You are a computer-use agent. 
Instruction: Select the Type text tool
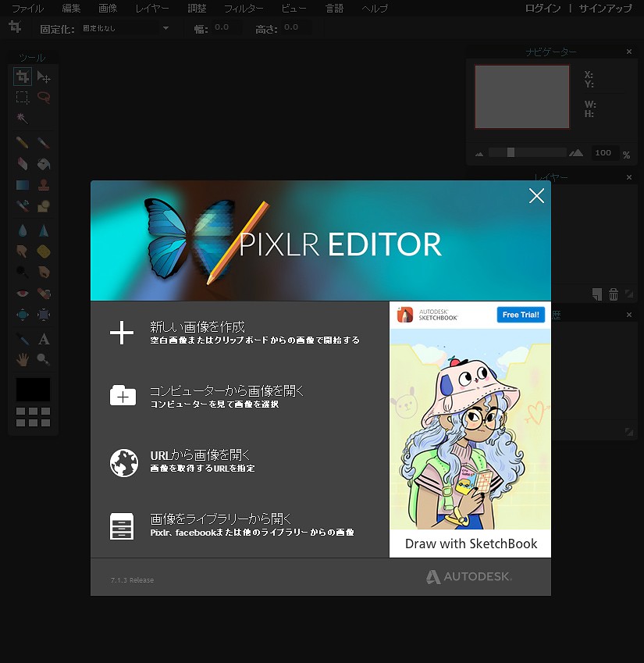point(44,339)
